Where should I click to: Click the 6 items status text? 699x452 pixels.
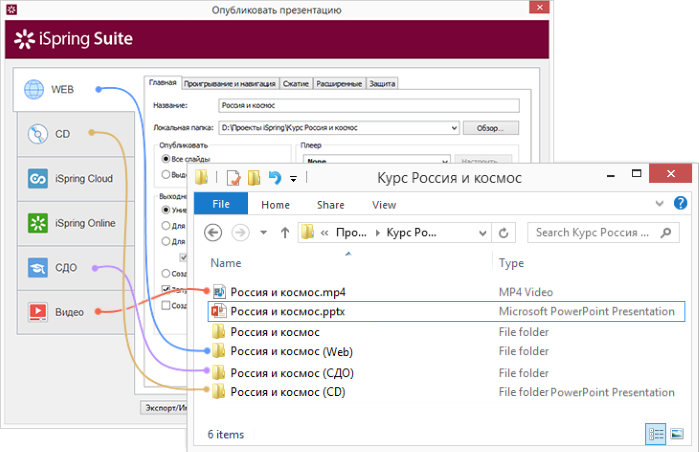click(226, 434)
